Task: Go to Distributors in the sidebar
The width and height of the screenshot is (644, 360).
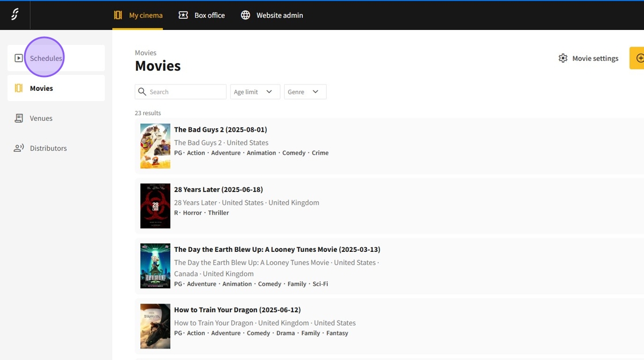Action: (x=48, y=148)
